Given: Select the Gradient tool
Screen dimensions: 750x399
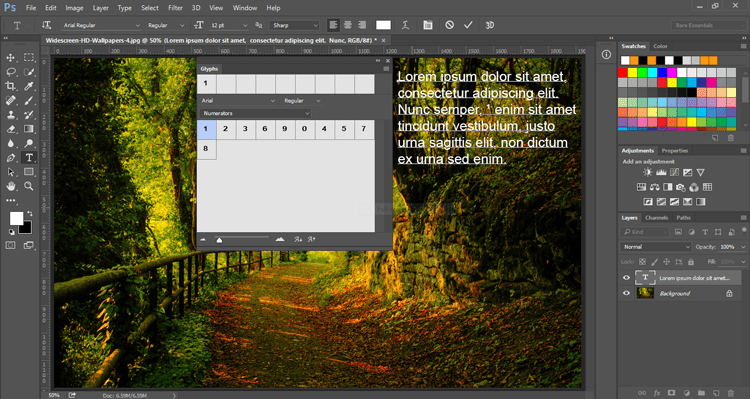Looking at the screenshot, I should (29, 129).
